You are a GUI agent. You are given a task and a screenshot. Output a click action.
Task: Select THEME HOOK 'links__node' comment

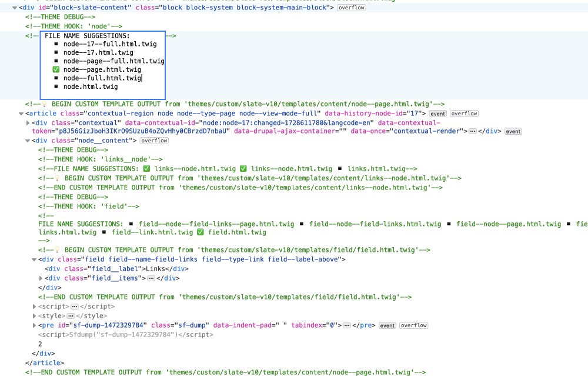pos(101,159)
